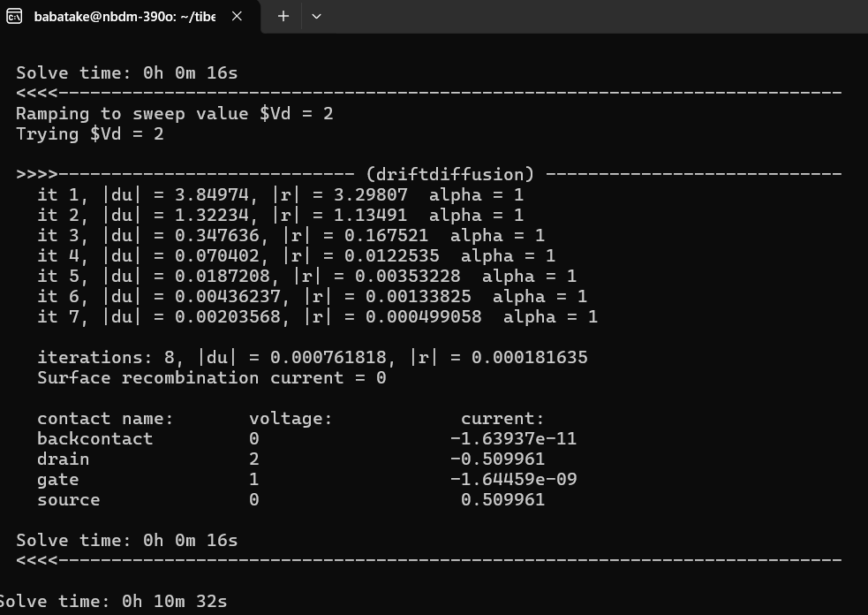Click the 'contact name:' column header

(x=105, y=418)
